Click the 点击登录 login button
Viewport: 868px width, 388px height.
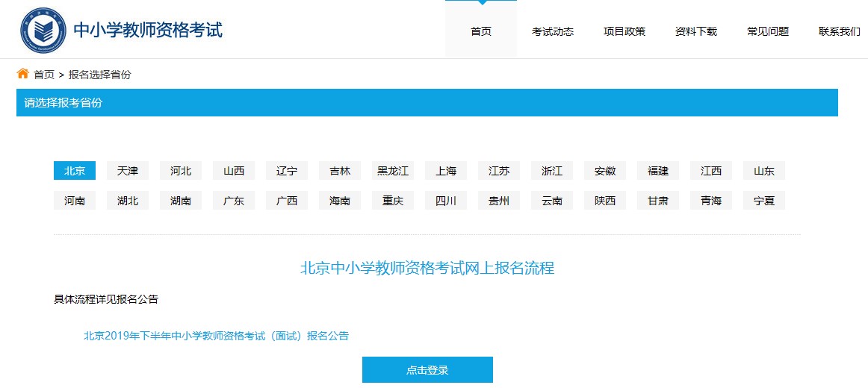[x=427, y=370]
